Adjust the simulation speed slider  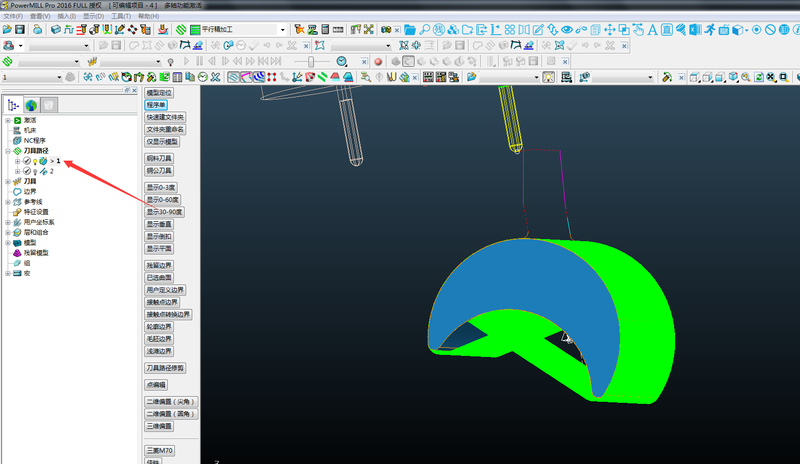(x=311, y=62)
